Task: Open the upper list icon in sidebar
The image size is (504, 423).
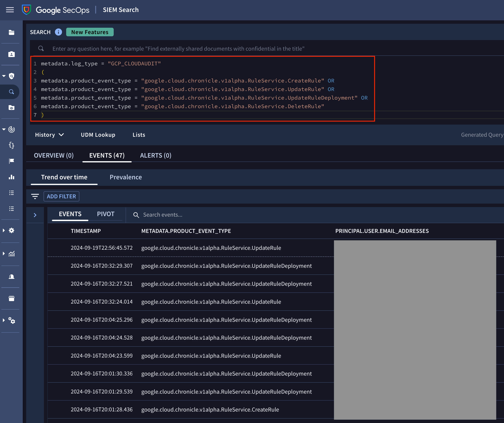Action: tap(11, 193)
